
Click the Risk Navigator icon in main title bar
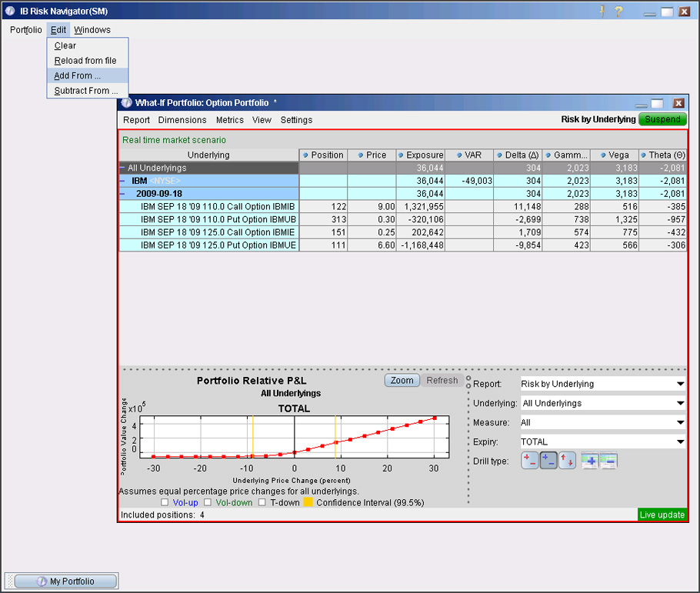(x=10, y=12)
